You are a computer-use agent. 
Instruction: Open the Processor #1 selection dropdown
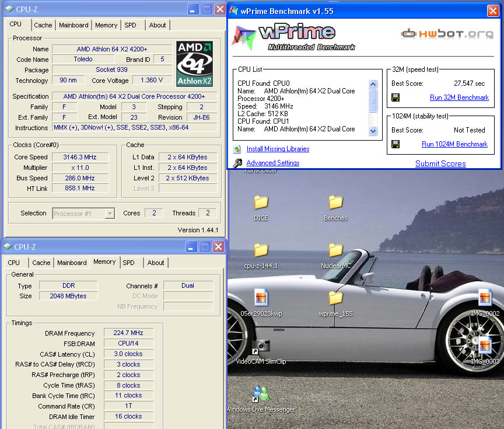110,213
